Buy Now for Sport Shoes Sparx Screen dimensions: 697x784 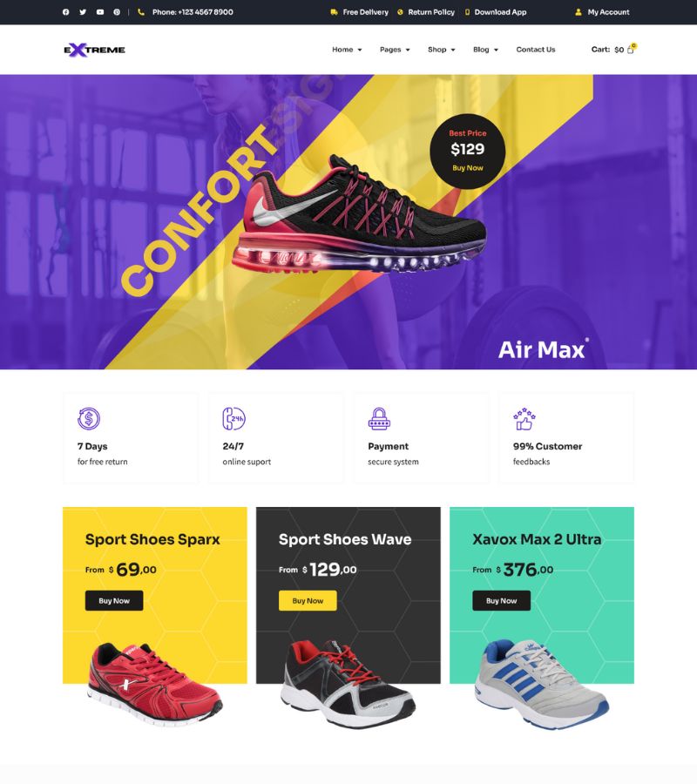[114, 600]
